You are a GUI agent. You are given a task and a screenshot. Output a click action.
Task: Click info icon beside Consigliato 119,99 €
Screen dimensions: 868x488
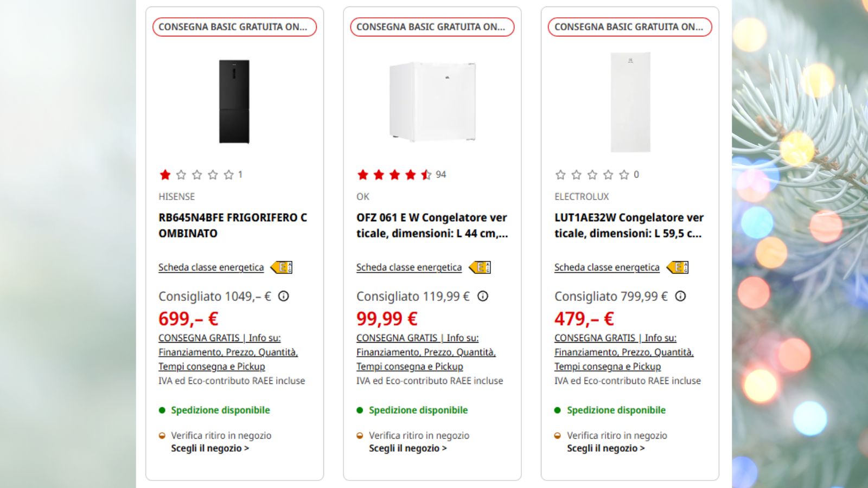(x=482, y=296)
